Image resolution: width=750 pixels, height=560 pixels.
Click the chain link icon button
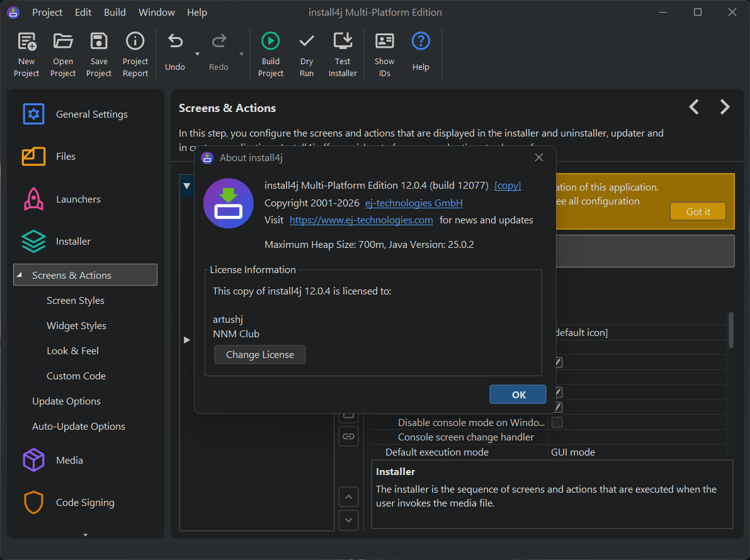[348, 435]
